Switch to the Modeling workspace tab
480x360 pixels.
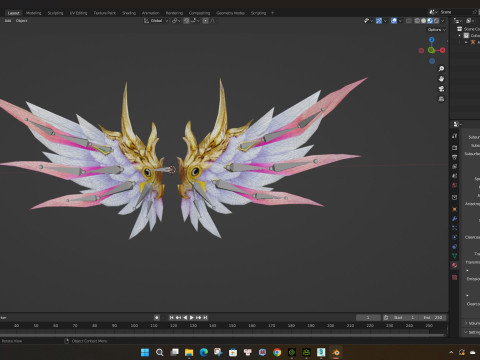(x=33, y=13)
